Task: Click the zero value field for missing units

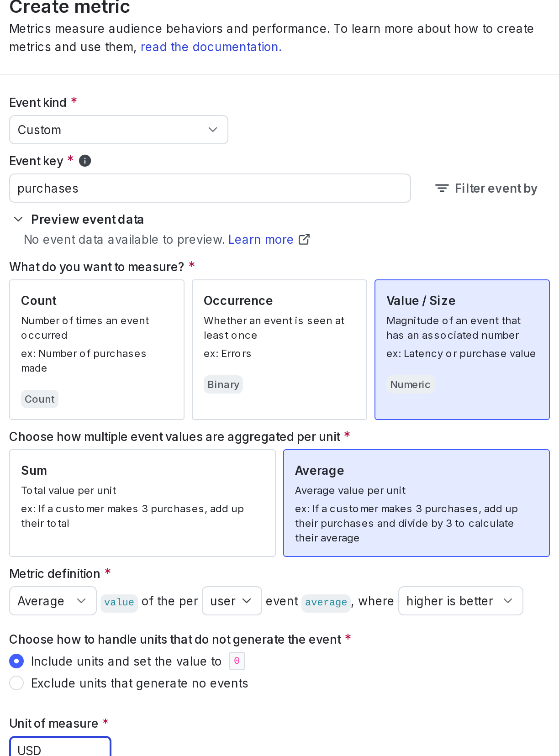Action: pos(237,661)
